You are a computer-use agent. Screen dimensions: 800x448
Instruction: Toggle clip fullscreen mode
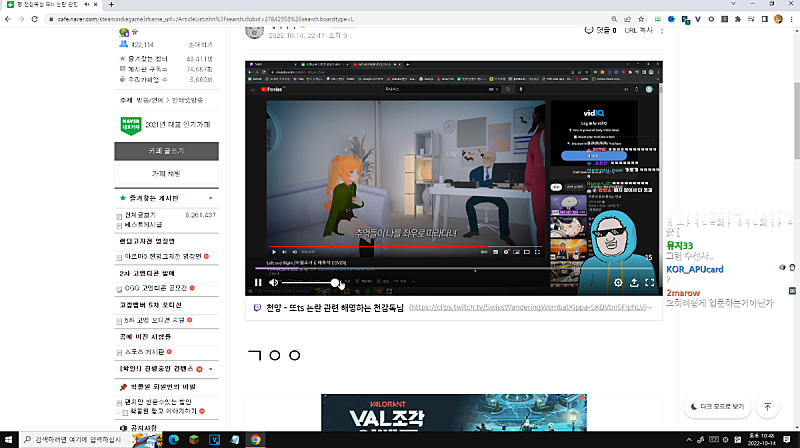649,283
